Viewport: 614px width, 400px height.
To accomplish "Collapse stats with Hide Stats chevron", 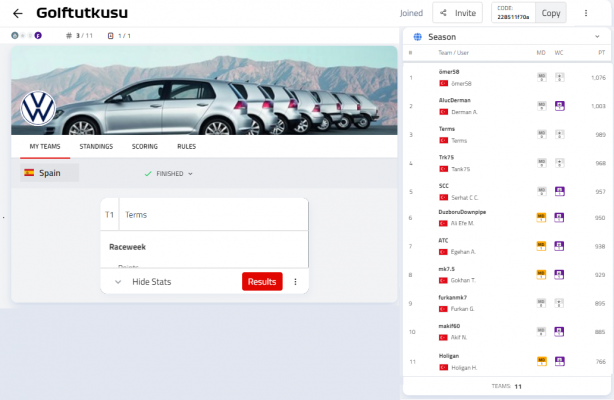I will point(118,282).
